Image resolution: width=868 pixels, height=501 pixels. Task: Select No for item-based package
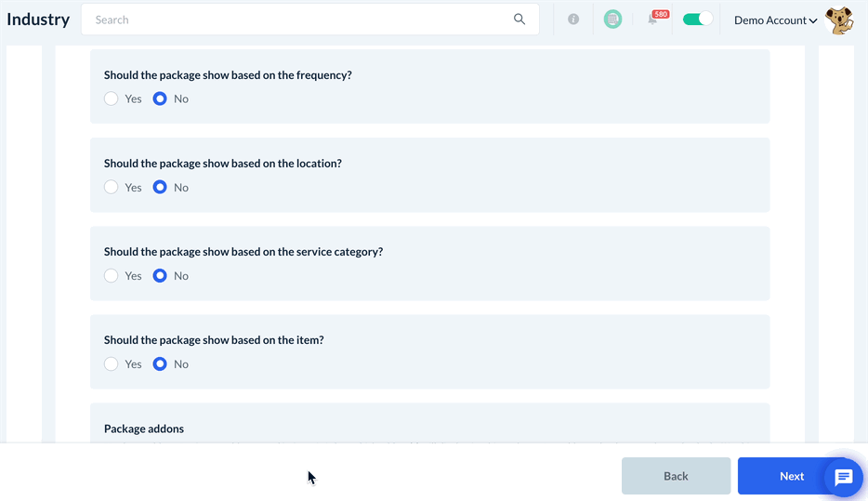pyautogui.click(x=160, y=364)
